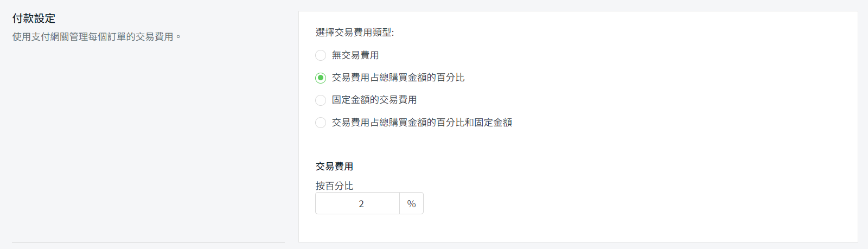
Task: Click the 選擇交易費用類型 label
Action: point(355,33)
